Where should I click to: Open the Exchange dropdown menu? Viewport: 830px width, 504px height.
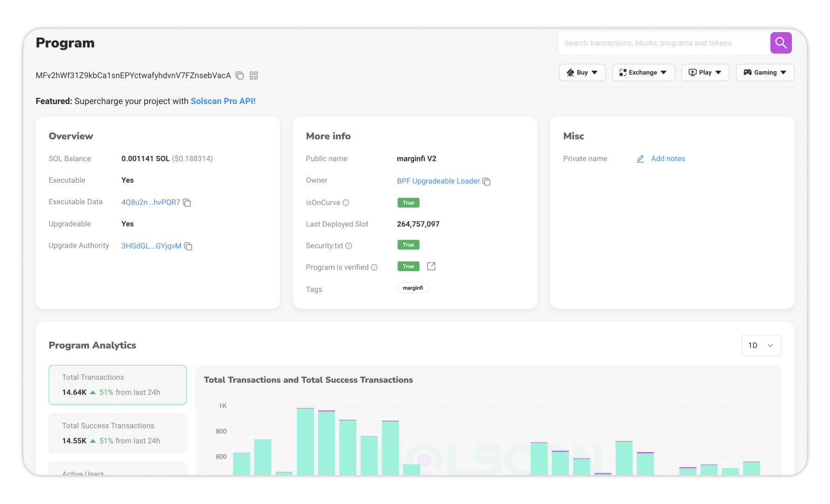tap(643, 73)
